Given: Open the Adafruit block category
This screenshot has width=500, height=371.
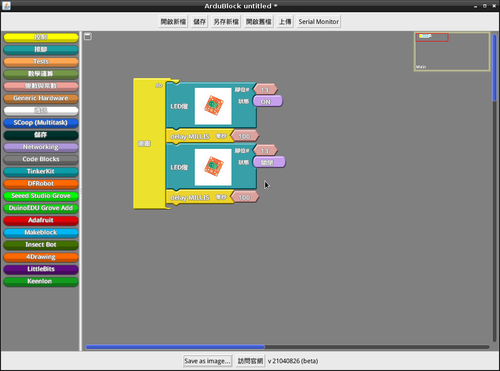Looking at the screenshot, I should 41,220.
